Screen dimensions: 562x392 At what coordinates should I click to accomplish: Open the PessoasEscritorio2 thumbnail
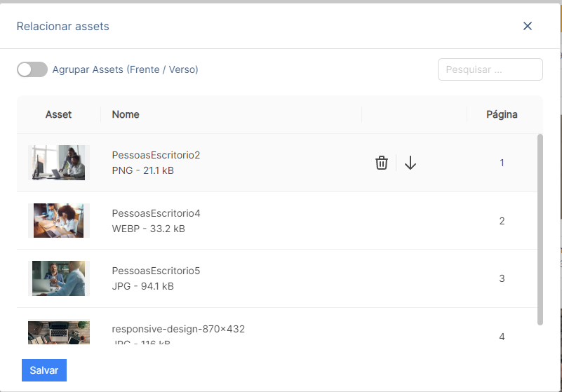point(59,162)
